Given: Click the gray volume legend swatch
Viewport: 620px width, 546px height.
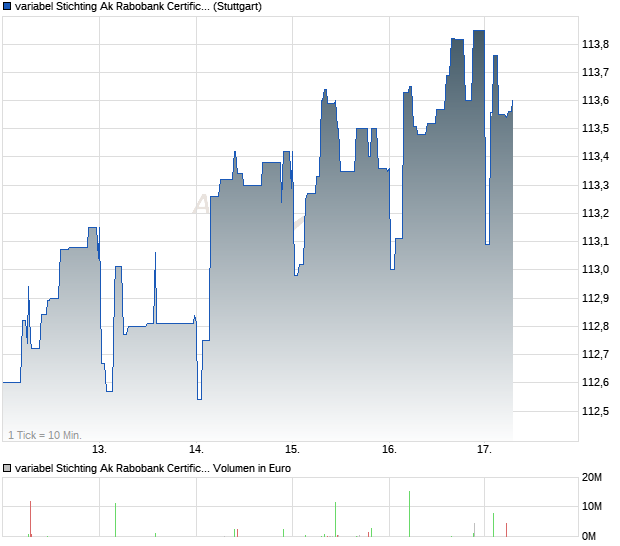Looking at the screenshot, I should 8,468.
